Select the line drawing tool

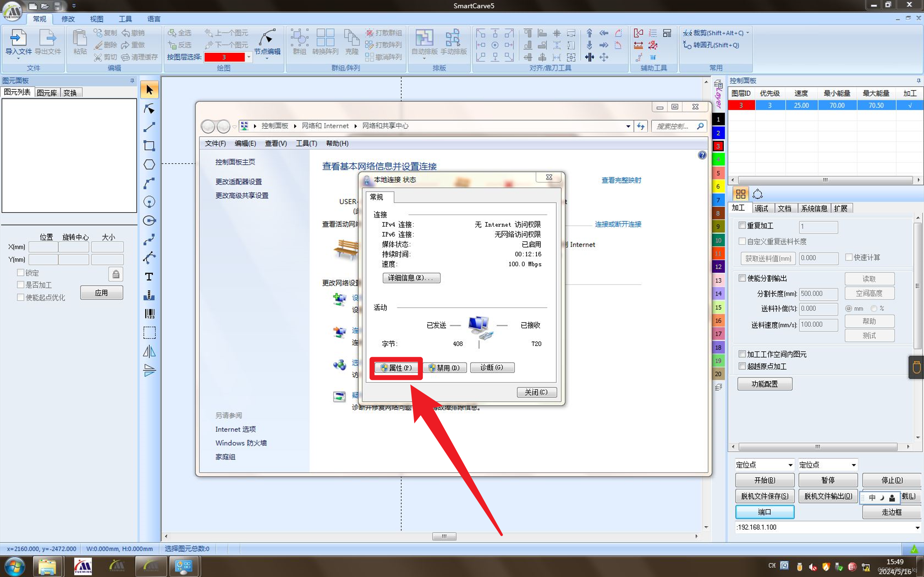(x=149, y=127)
